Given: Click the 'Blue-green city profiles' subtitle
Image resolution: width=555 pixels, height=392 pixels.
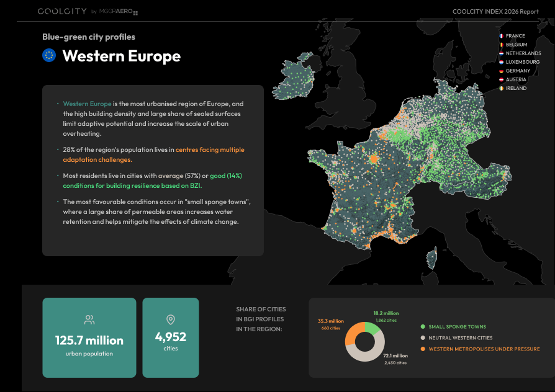Looking at the screenshot, I should [x=89, y=37].
